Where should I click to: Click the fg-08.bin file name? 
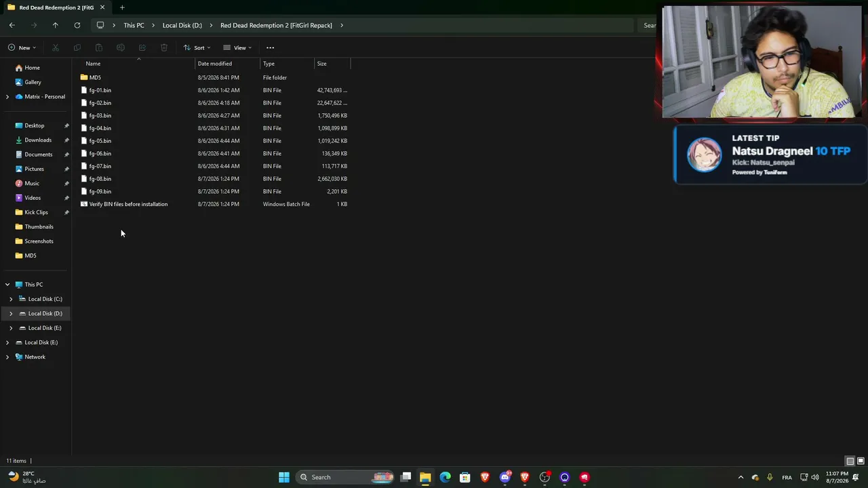(100, 179)
